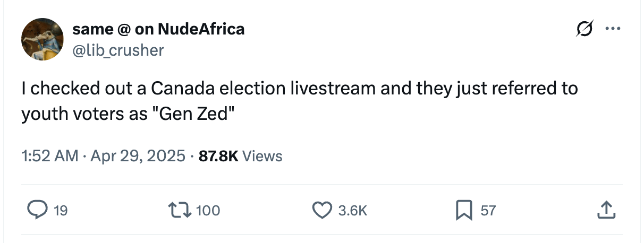Click the 87.8K view count number
Image resolution: width=644 pixels, height=243 pixels.
click(x=217, y=156)
